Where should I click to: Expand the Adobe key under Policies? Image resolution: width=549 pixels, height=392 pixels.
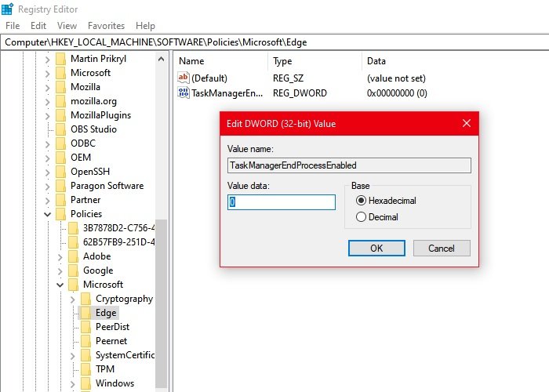60,257
